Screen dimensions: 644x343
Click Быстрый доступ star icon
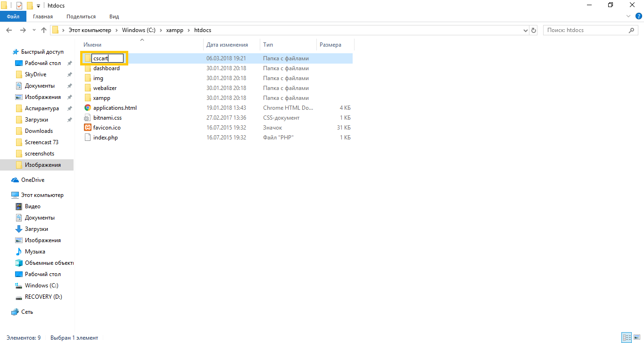tap(15, 52)
